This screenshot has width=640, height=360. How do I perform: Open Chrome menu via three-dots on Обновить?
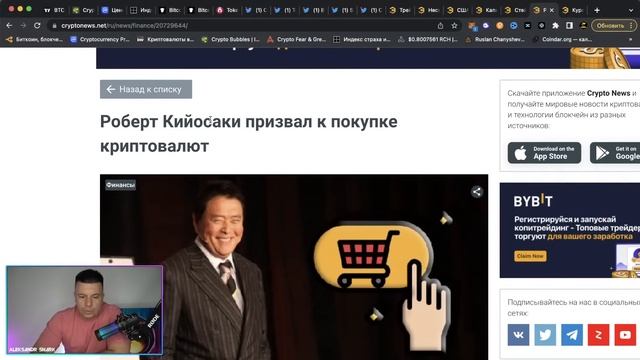click(x=631, y=25)
